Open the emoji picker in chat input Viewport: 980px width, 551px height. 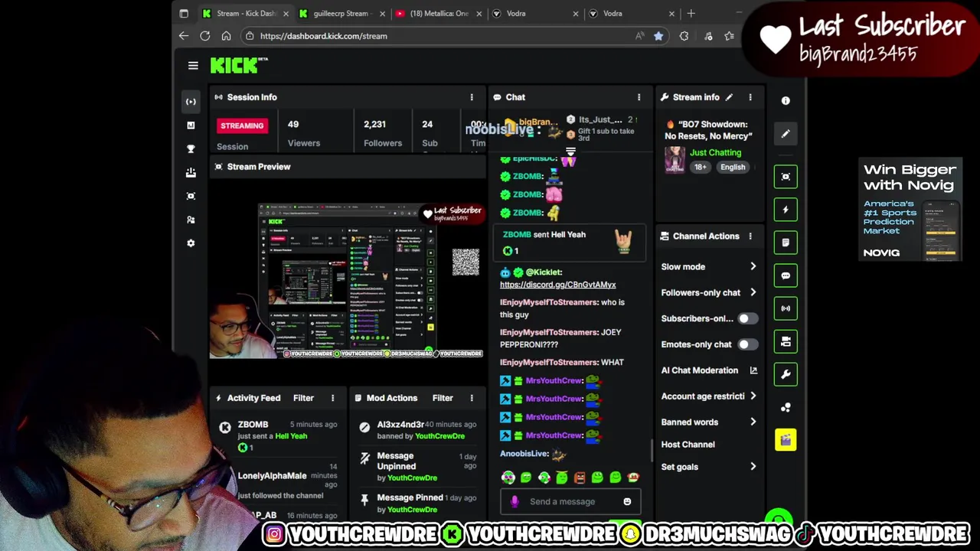point(627,501)
